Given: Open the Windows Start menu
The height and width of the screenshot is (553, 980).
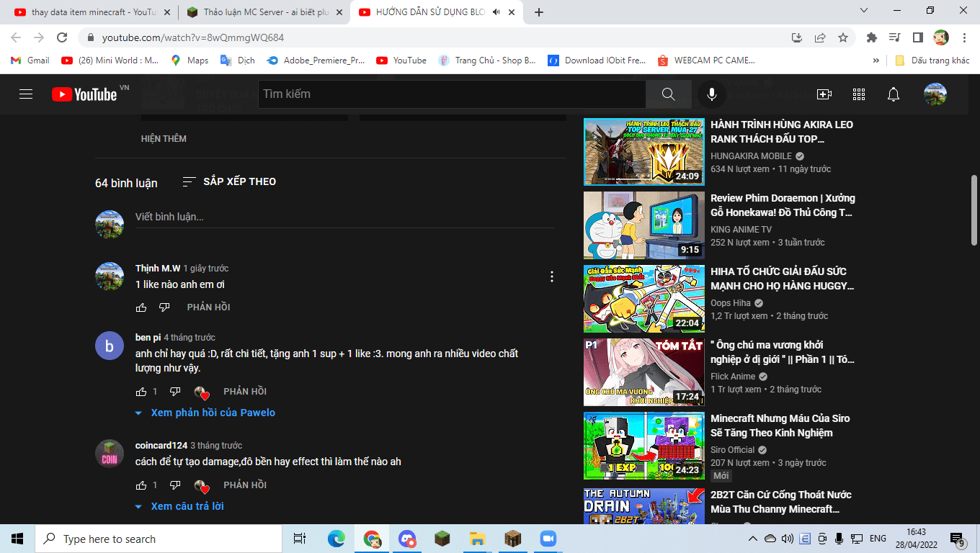Looking at the screenshot, I should pyautogui.click(x=17, y=539).
